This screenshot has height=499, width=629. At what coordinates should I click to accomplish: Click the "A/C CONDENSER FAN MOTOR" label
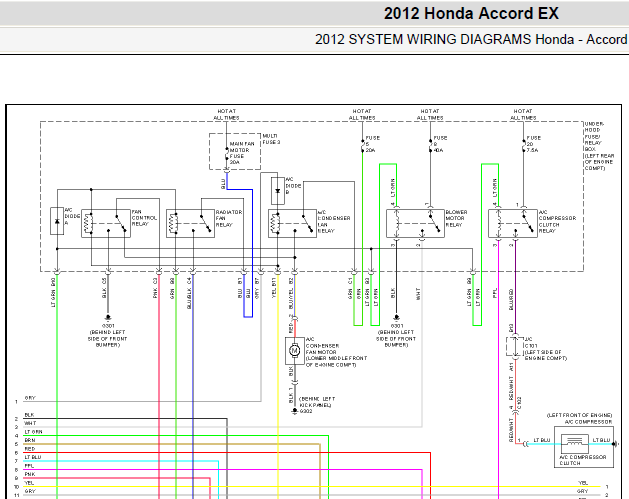coord(322,345)
